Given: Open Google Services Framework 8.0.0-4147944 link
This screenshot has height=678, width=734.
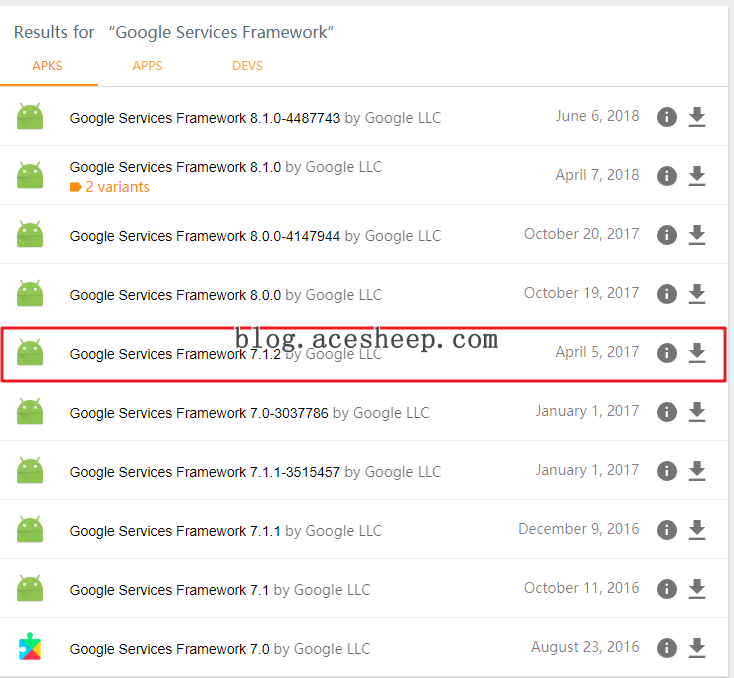Looking at the screenshot, I should 205,236.
